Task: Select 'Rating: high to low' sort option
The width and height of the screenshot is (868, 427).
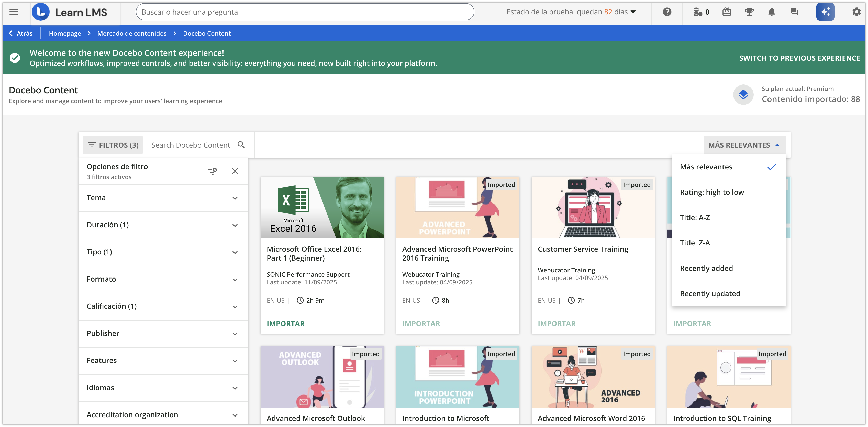Action: 712,192
